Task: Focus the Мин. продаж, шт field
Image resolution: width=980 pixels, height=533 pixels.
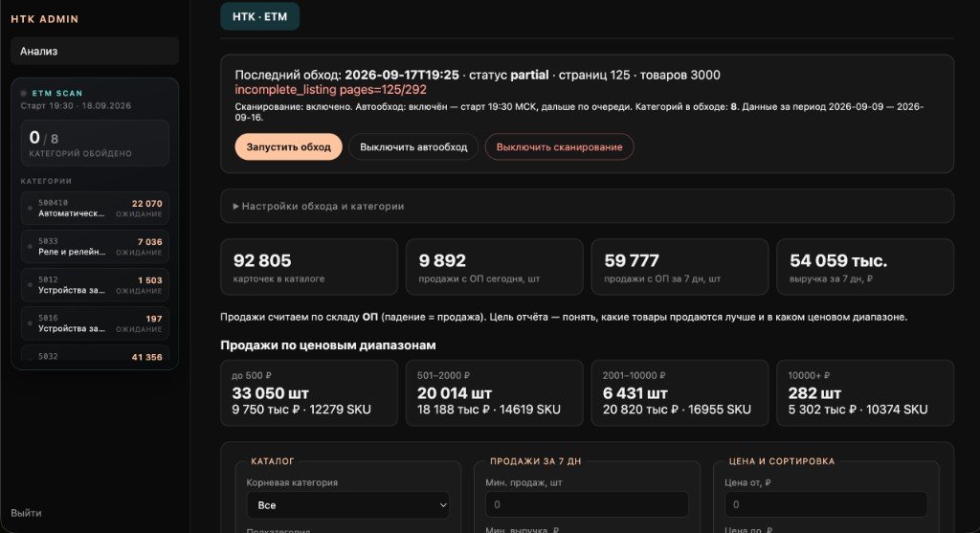Action: (x=587, y=504)
